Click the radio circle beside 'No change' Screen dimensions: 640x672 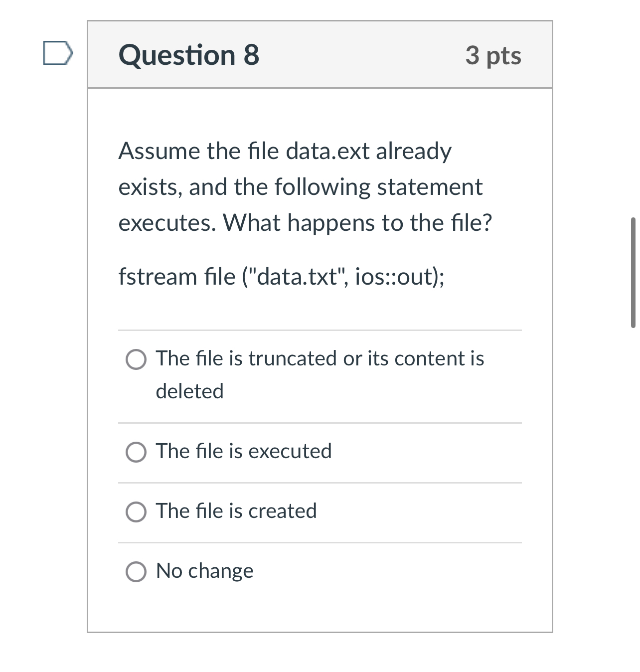135,571
